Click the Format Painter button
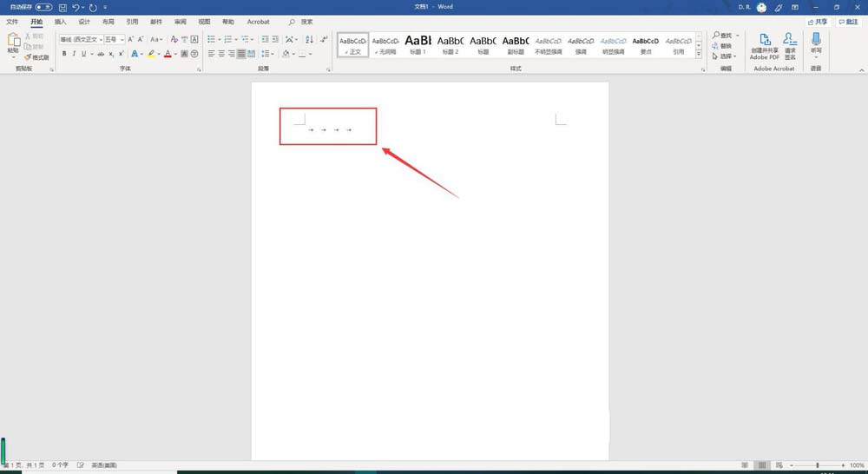 click(36, 57)
